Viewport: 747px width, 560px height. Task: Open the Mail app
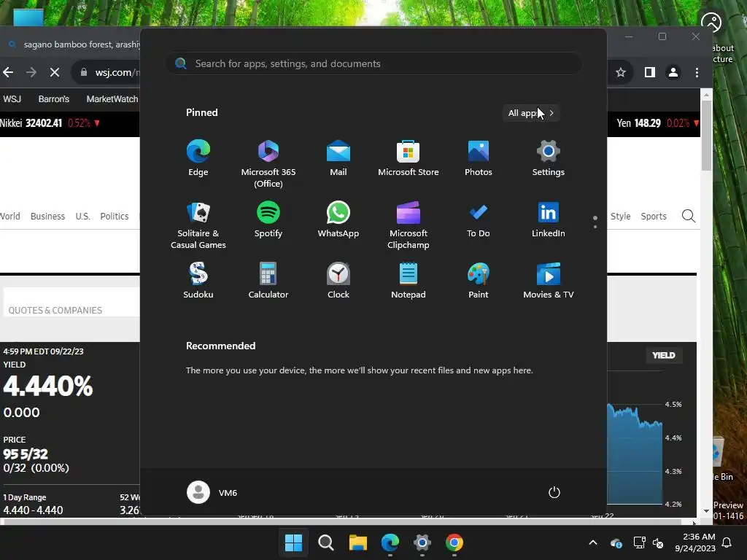pos(338,158)
